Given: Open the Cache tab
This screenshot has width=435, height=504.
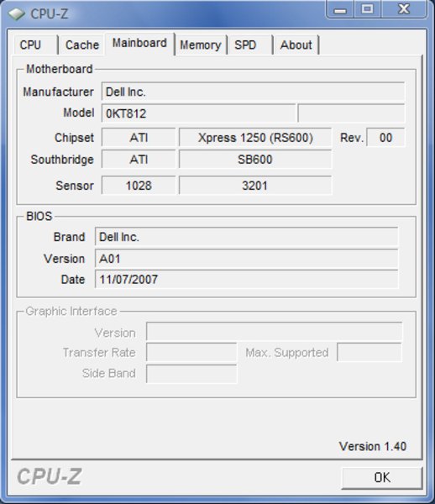Looking at the screenshot, I should click(82, 45).
